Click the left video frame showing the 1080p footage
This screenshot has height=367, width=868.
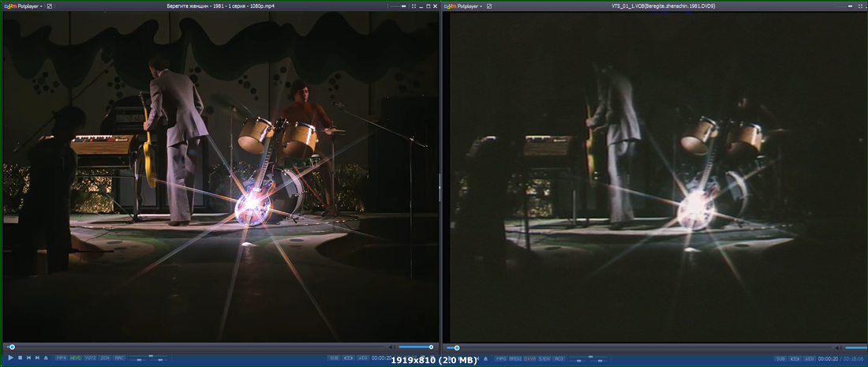(220, 177)
